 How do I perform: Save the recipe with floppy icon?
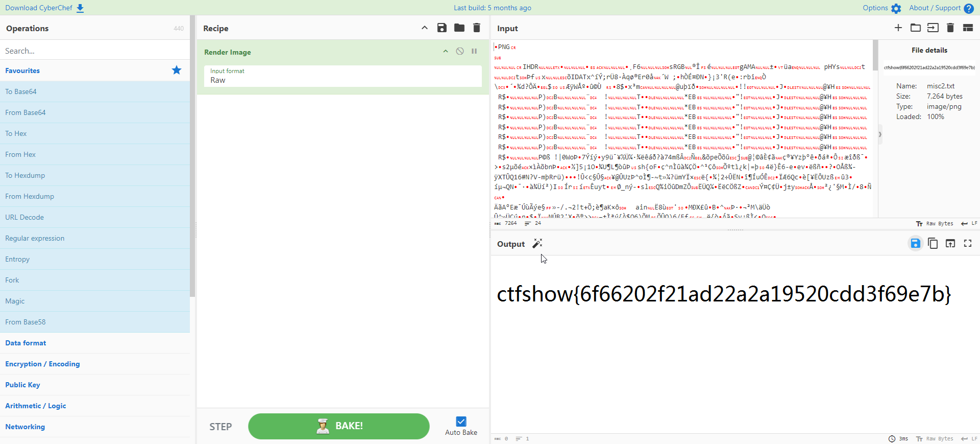point(442,28)
